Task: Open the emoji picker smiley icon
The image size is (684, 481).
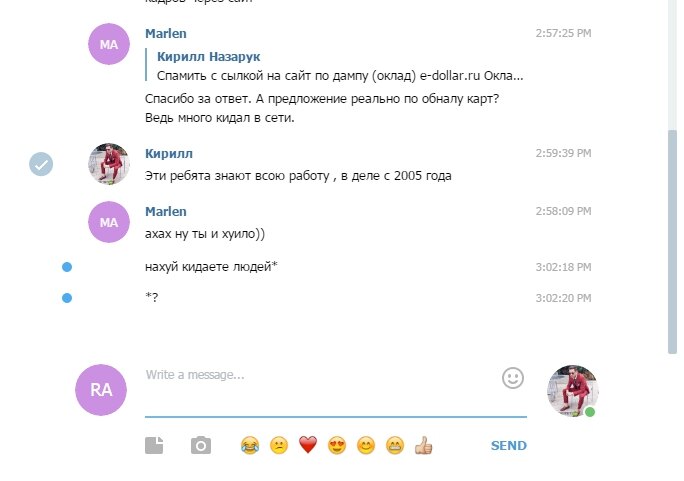Action: pos(513,378)
